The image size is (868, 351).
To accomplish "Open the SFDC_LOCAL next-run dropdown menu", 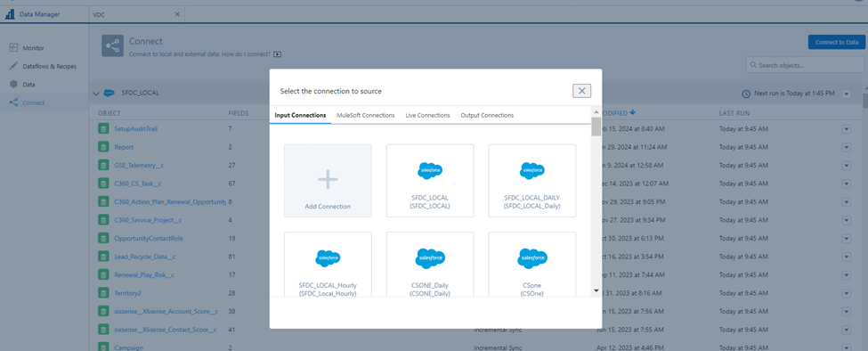I will coord(847,94).
